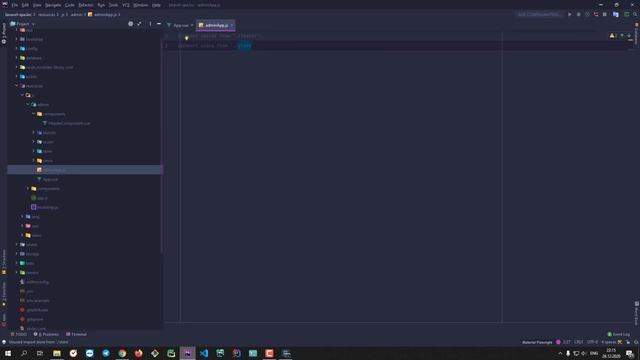Viewport: 640px width, 360px height.
Task: Toggle the Structure side tool window tab
Action: pyautogui.click(x=4, y=262)
